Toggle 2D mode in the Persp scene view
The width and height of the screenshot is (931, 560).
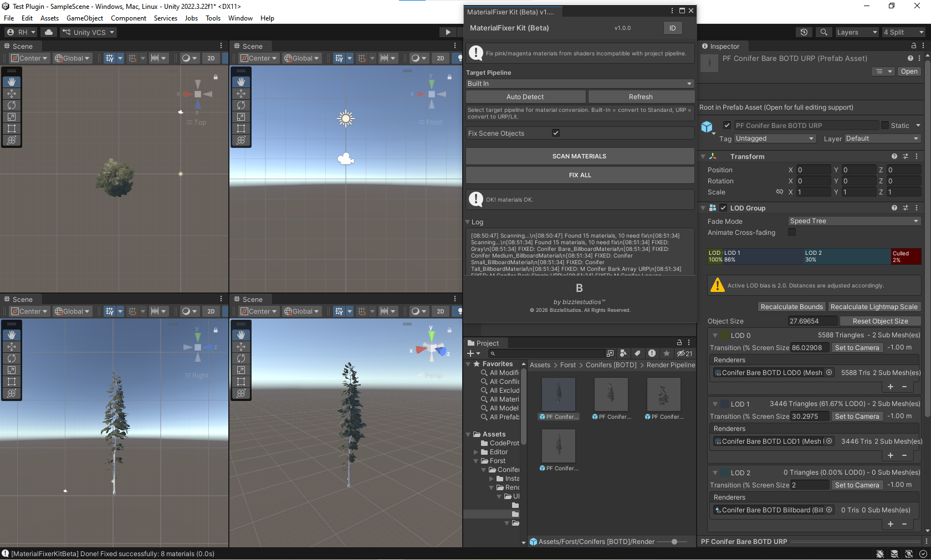(x=441, y=311)
